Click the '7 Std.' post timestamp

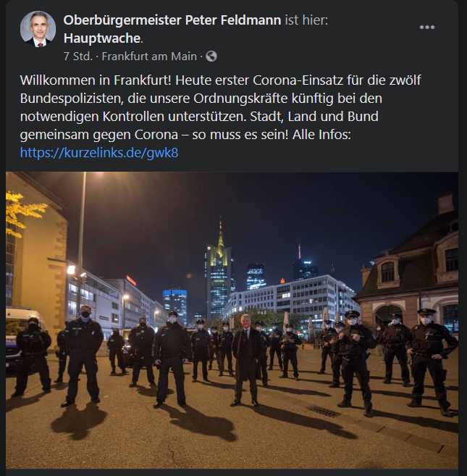[77, 57]
